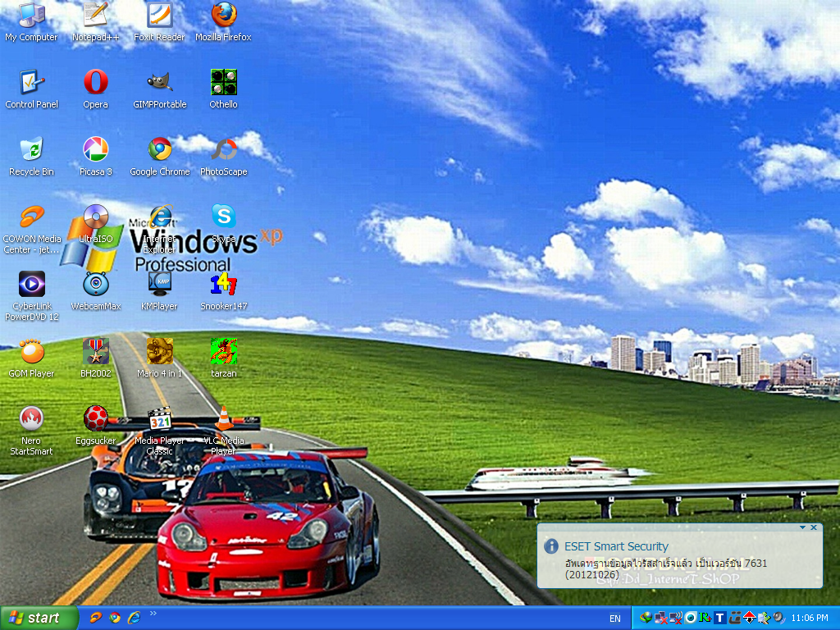
Task: Select the COWON Media Center desktop icon
Action: click(32, 229)
